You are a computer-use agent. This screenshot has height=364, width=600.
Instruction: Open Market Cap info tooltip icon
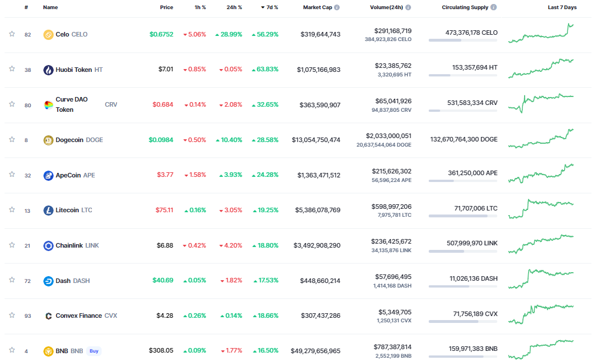pos(337,7)
